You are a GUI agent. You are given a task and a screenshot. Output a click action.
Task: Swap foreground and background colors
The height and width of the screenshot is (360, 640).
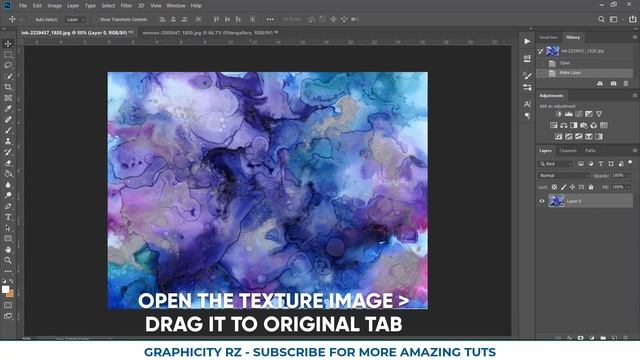(11, 281)
